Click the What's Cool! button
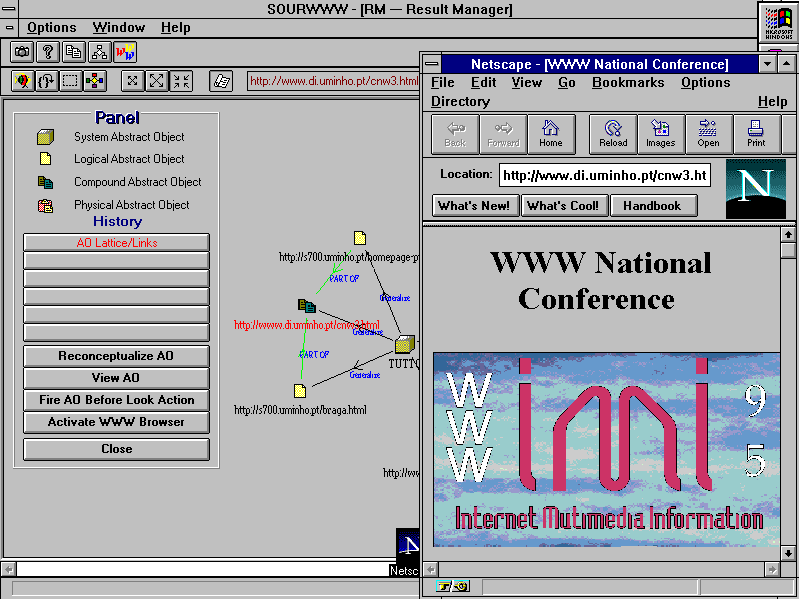 [x=563, y=206]
